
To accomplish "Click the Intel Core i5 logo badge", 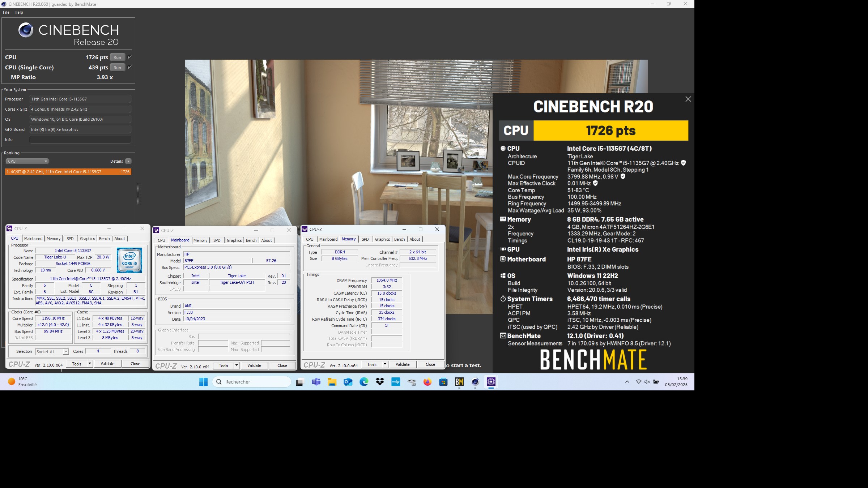I will pyautogui.click(x=129, y=260).
